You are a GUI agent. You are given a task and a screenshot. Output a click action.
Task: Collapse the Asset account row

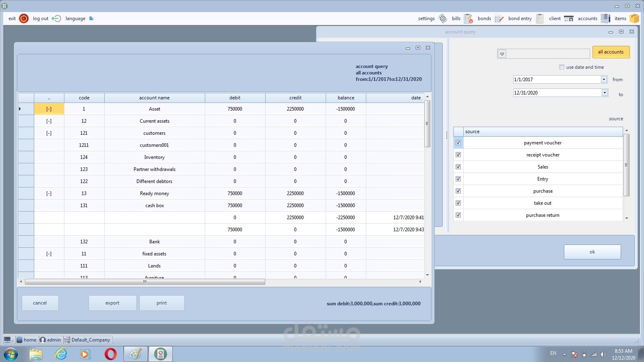(x=49, y=109)
